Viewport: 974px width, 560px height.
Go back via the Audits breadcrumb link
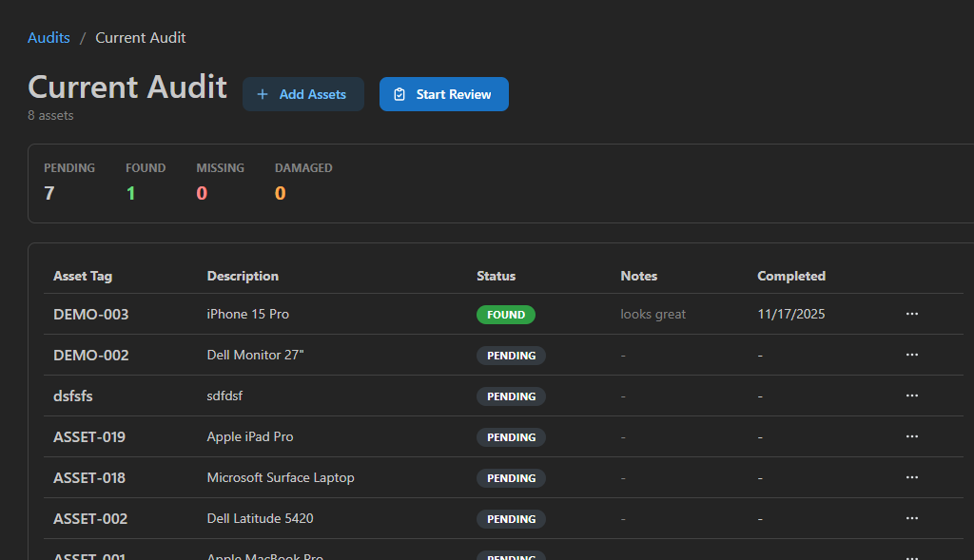point(49,37)
